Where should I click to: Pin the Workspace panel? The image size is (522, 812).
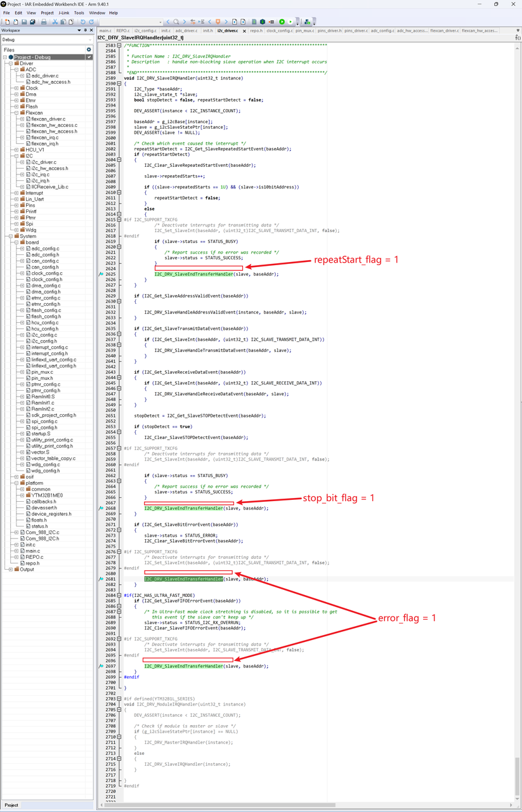point(86,30)
